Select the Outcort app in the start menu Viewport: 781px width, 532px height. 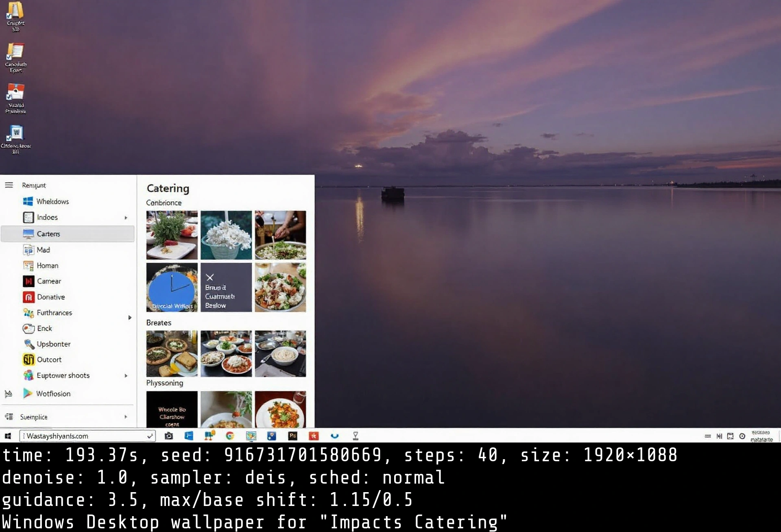point(48,360)
